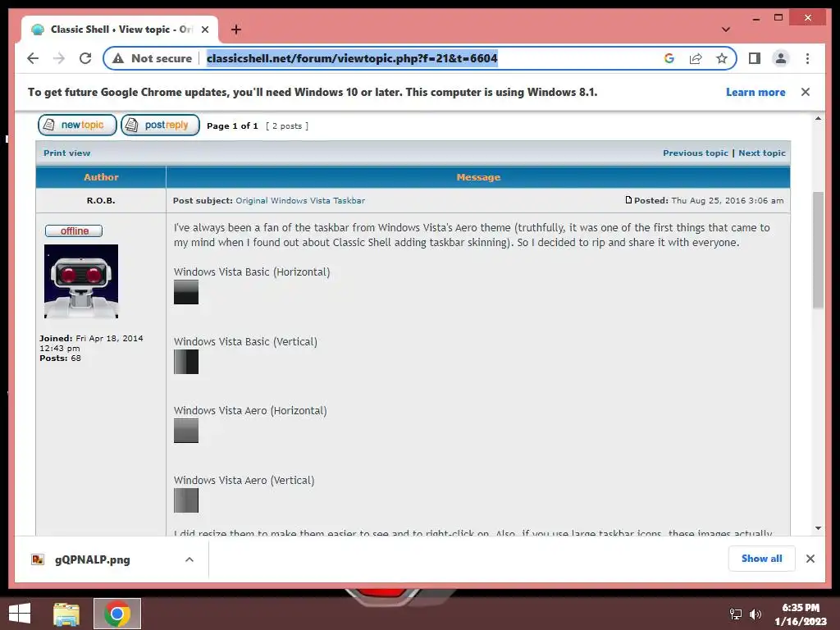Click the R.O.B. author name
The width and height of the screenshot is (840, 630).
click(101, 200)
